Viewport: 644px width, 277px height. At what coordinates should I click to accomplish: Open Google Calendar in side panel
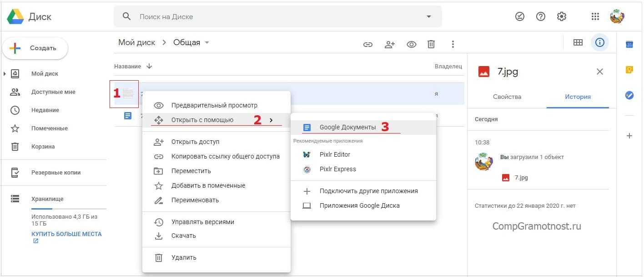[629, 44]
